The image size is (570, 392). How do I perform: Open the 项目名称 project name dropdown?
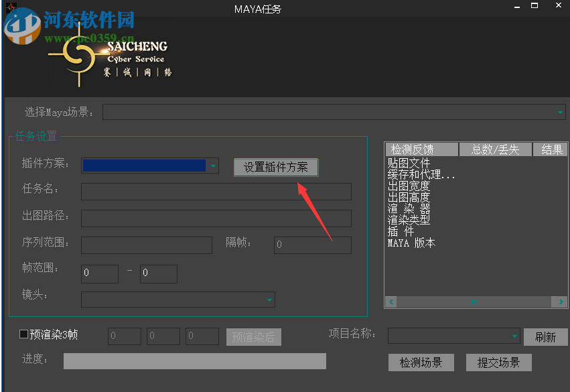click(x=514, y=336)
